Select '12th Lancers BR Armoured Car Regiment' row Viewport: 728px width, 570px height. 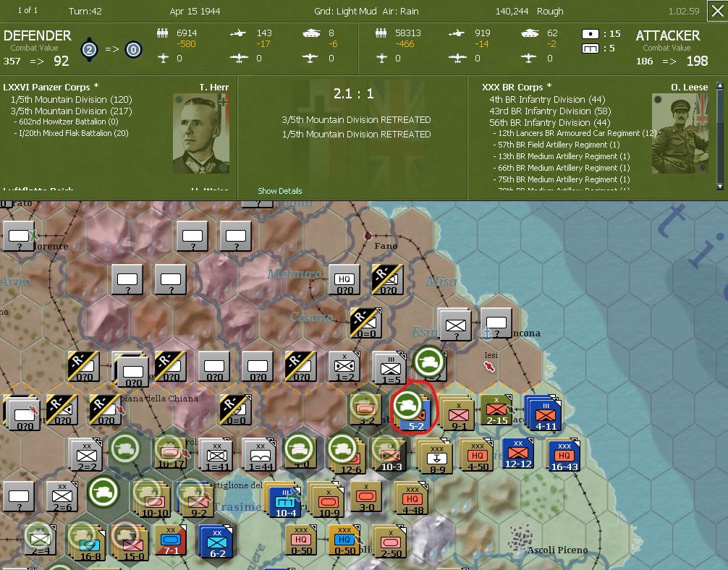(575, 133)
